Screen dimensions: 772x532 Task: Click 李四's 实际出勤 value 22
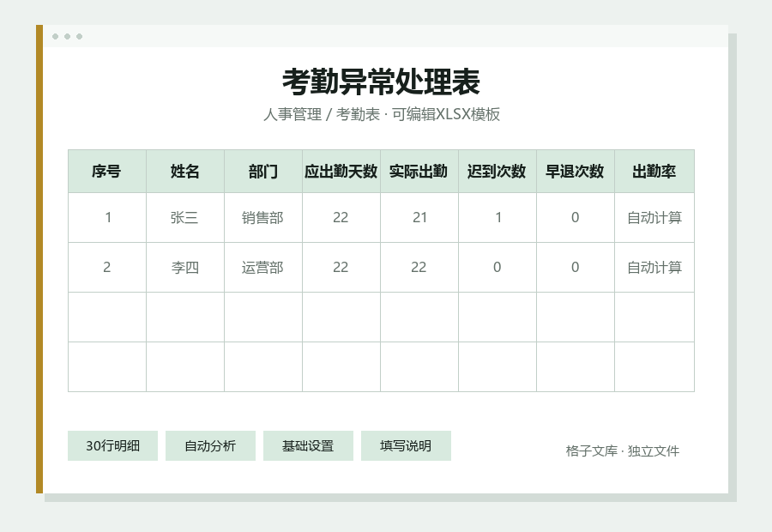tap(419, 267)
